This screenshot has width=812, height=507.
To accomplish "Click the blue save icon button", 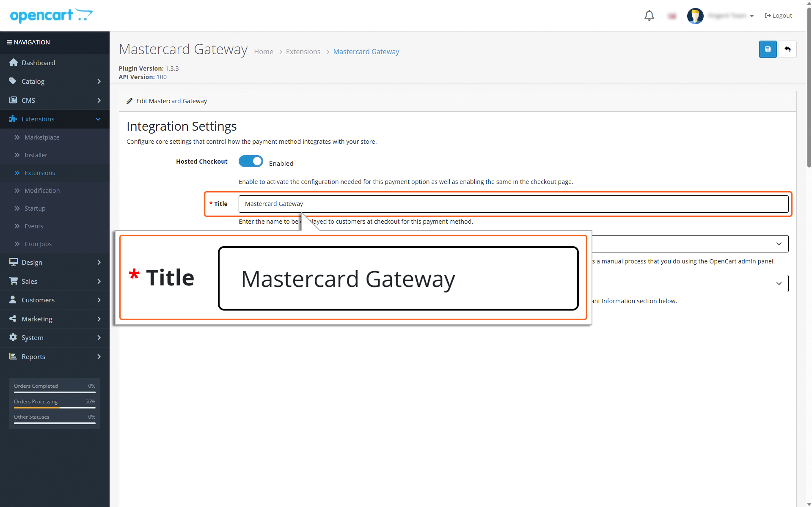I will [x=768, y=49].
